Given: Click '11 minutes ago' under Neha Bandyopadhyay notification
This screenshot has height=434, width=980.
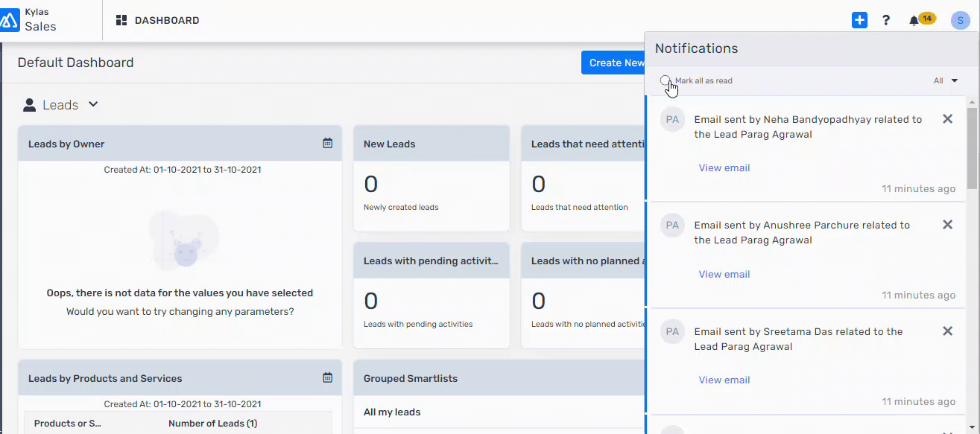Looking at the screenshot, I should pos(919,189).
